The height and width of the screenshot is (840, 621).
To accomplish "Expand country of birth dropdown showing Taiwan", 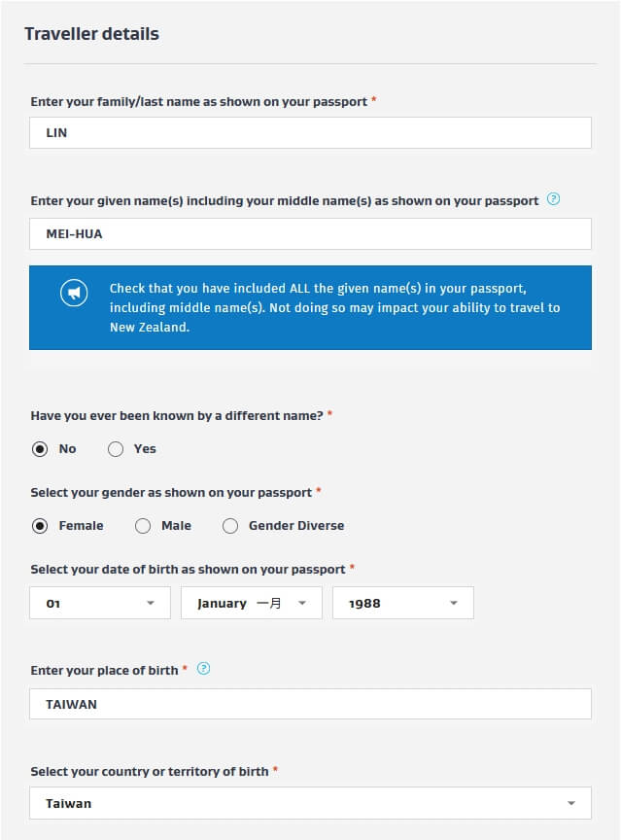I will 310,803.
